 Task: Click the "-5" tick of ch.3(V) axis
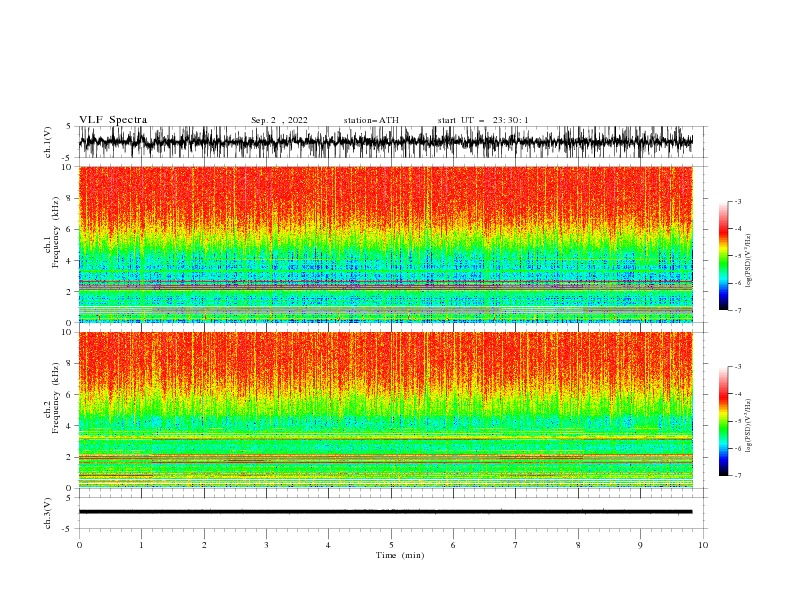[x=68, y=529]
